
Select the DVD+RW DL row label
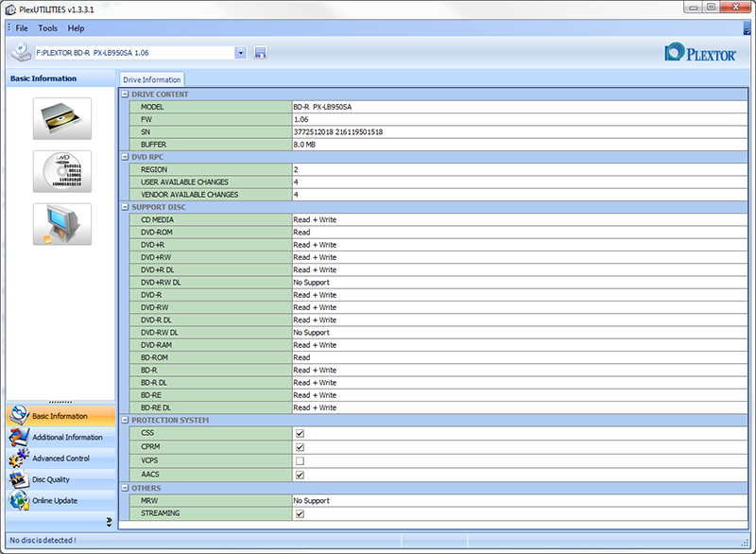point(161,283)
